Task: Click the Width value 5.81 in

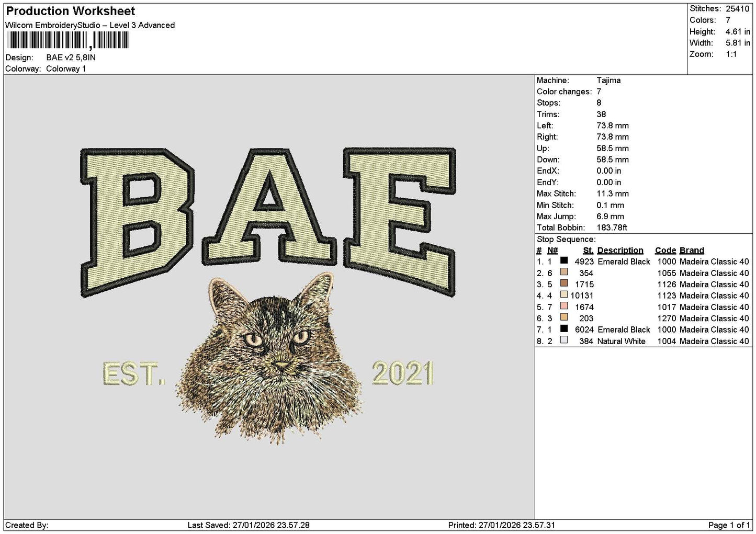Action: (738, 43)
